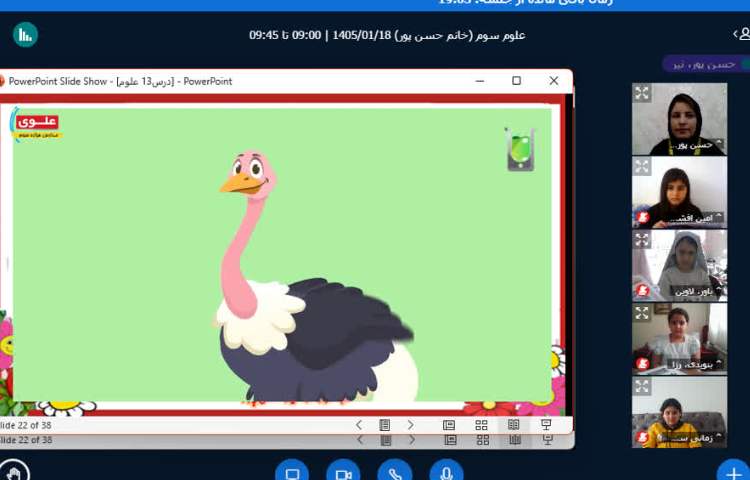Open the chevron on زمانی video label
This screenshot has width=750, height=480.
(718, 436)
